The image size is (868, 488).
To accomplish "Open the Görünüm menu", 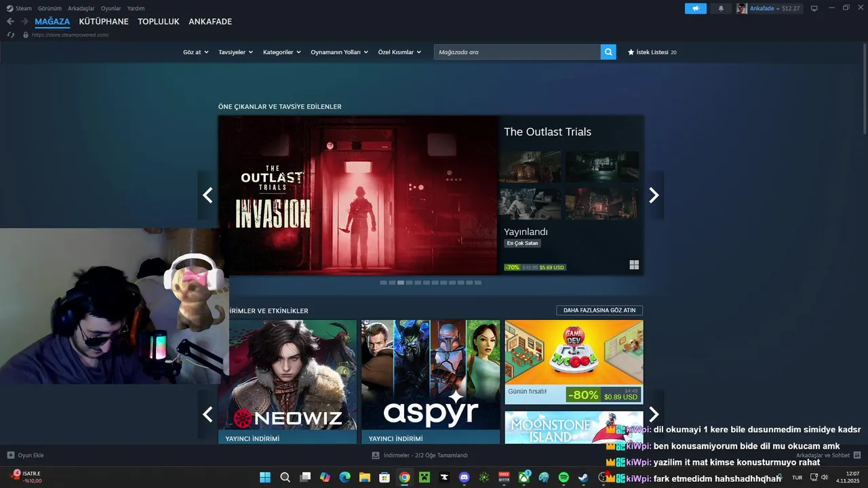I will 50,8.
